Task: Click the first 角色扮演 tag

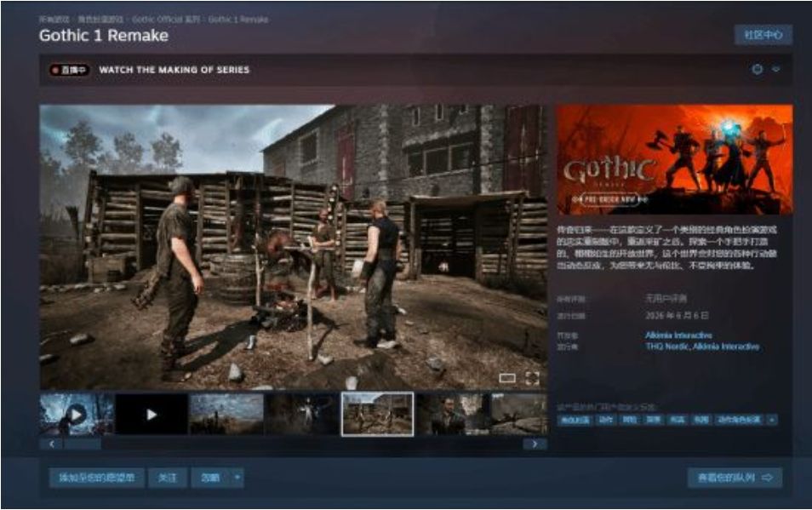Action: tap(575, 420)
